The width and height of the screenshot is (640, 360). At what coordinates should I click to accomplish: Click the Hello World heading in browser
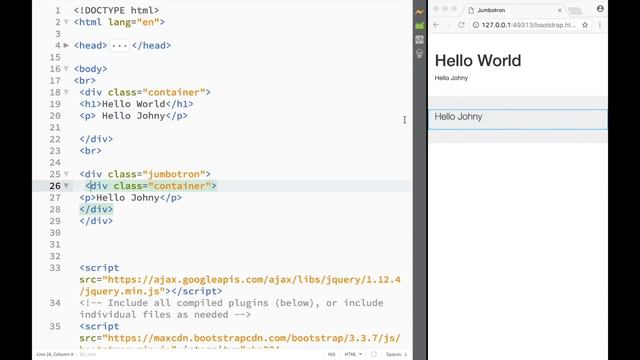click(478, 61)
